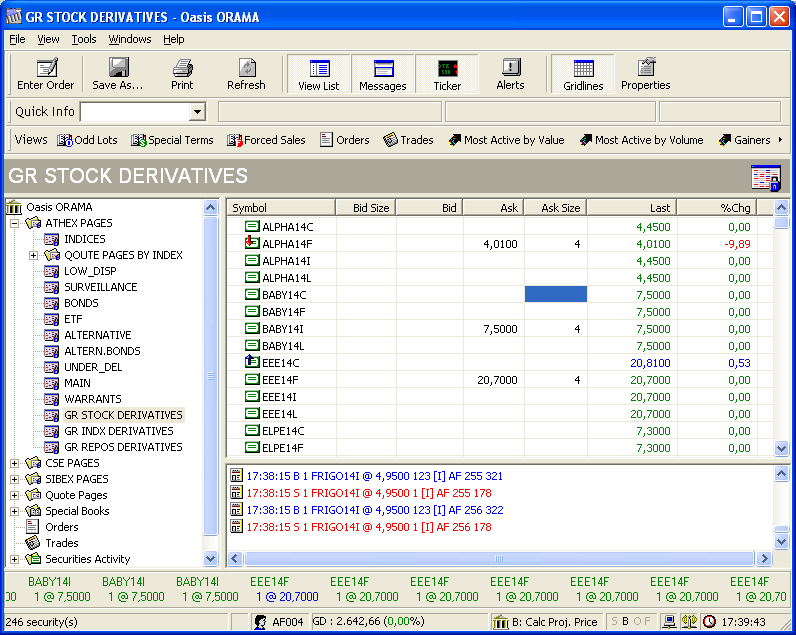The width and height of the screenshot is (796, 635).
Task: Click the tree panel vertical scrollbar thumb
Action: coord(211,376)
